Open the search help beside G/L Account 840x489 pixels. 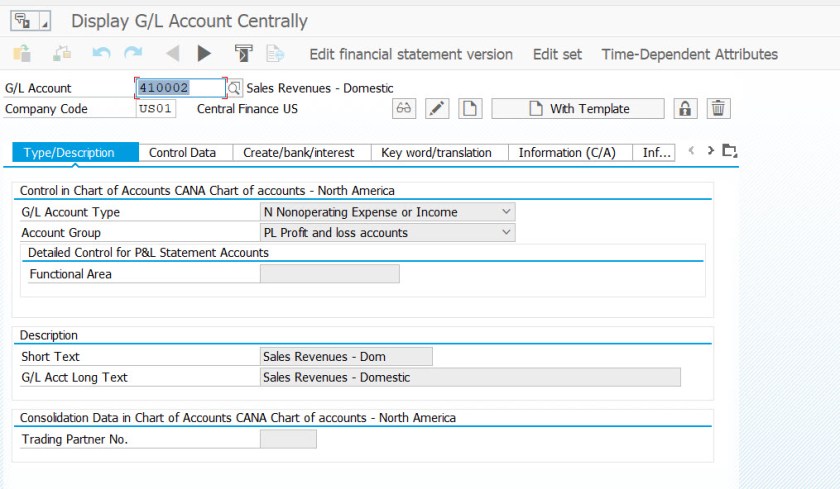coord(235,89)
